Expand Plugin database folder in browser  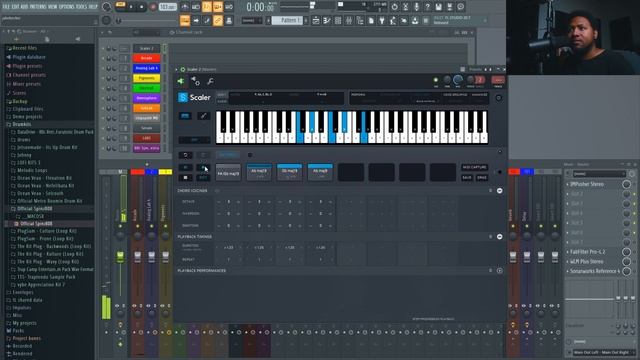29,57
